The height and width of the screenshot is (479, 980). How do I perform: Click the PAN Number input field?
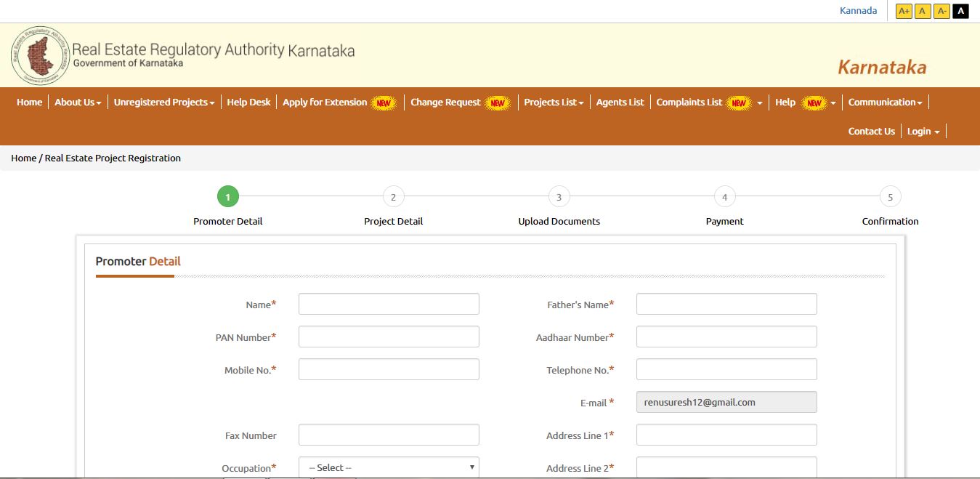[388, 336]
